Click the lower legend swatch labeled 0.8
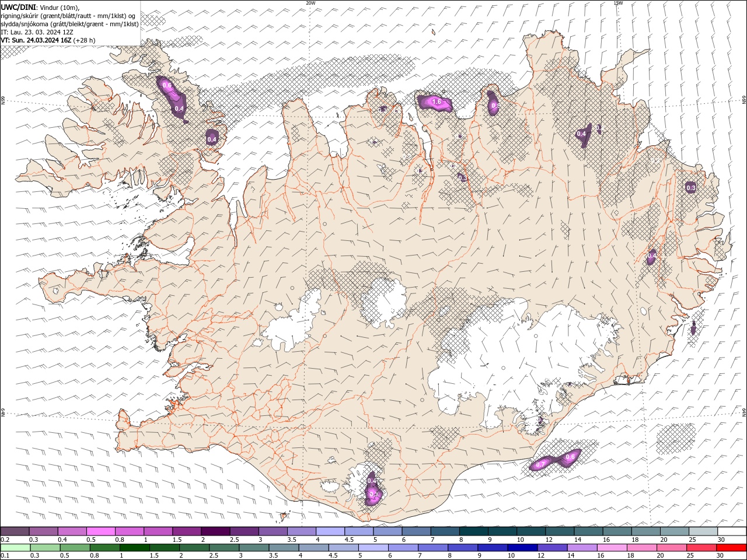747x560 pixels. 105,548
